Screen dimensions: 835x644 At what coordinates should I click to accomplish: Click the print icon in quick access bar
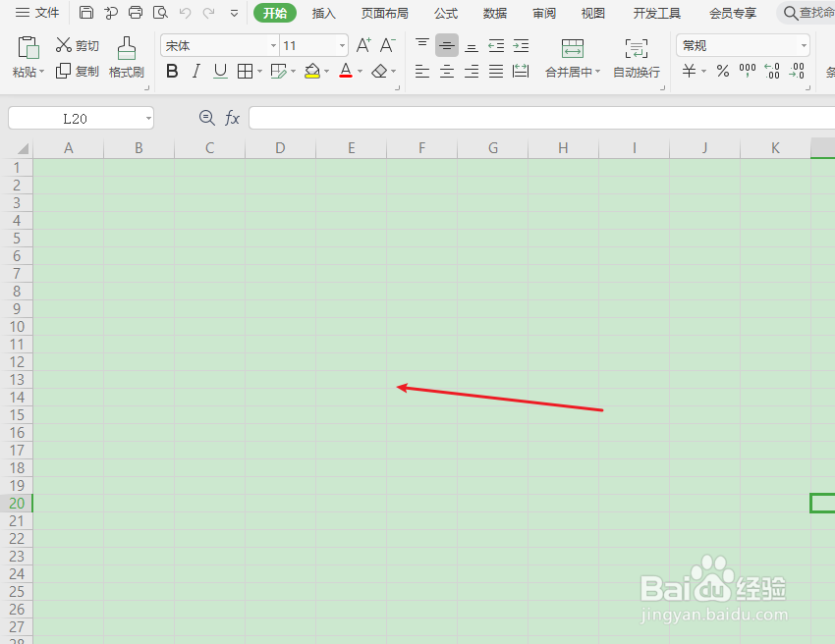(136, 12)
